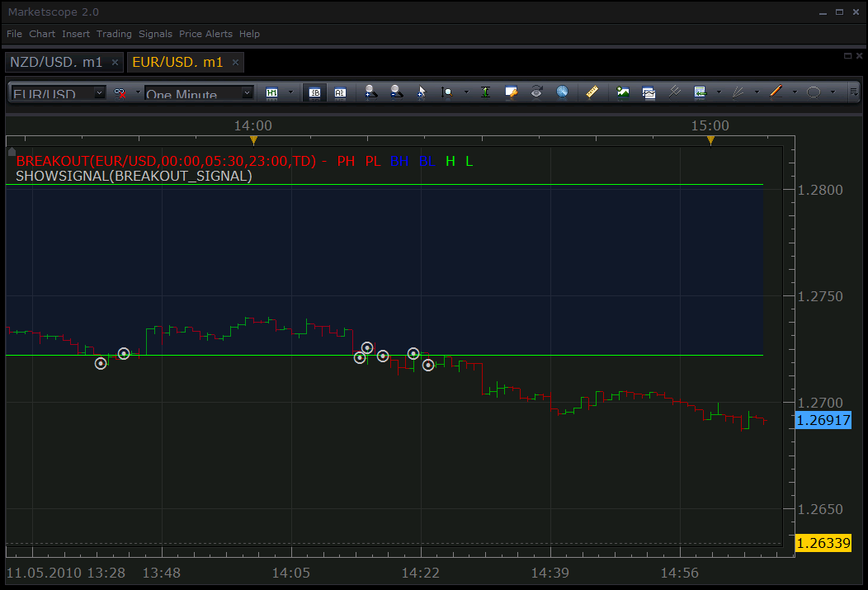Open the EUR/USD instrument dropdown
868x590 pixels.
(x=58, y=93)
